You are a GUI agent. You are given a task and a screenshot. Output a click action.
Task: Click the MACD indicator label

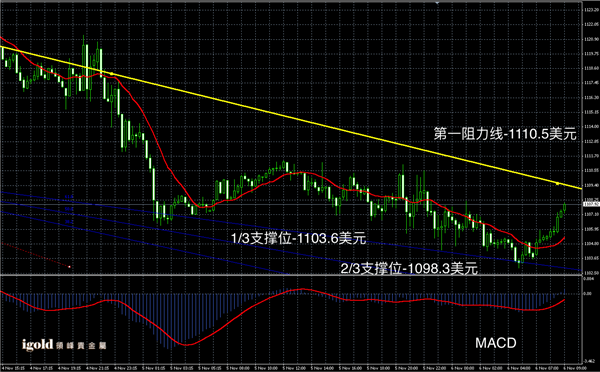496,343
